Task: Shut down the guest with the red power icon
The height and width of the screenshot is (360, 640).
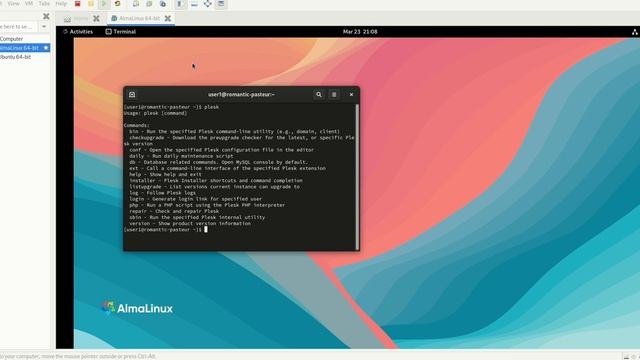Action: [78, 4]
